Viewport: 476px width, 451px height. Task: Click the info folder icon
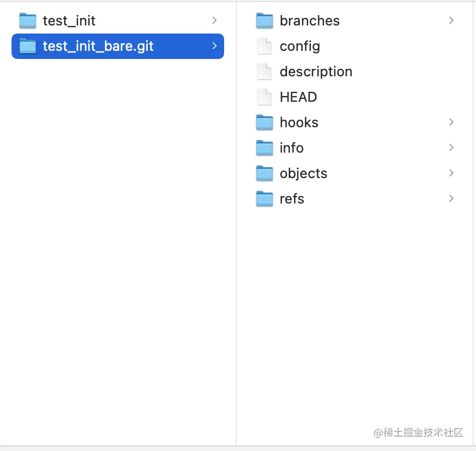(x=265, y=148)
